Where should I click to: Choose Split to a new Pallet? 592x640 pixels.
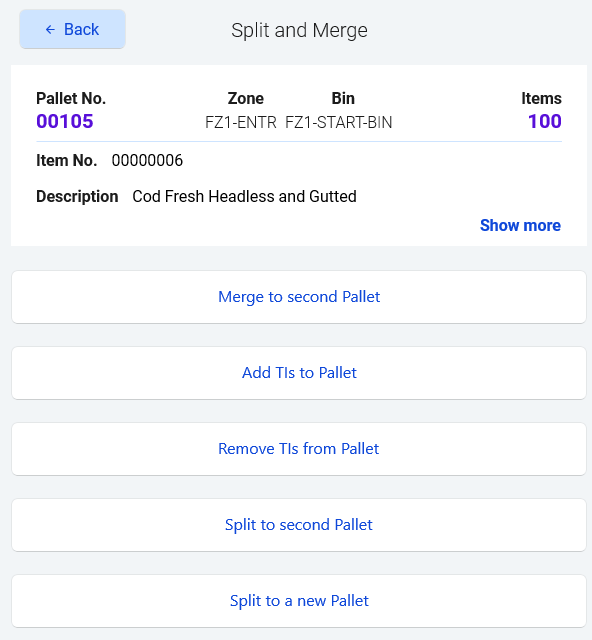299,601
